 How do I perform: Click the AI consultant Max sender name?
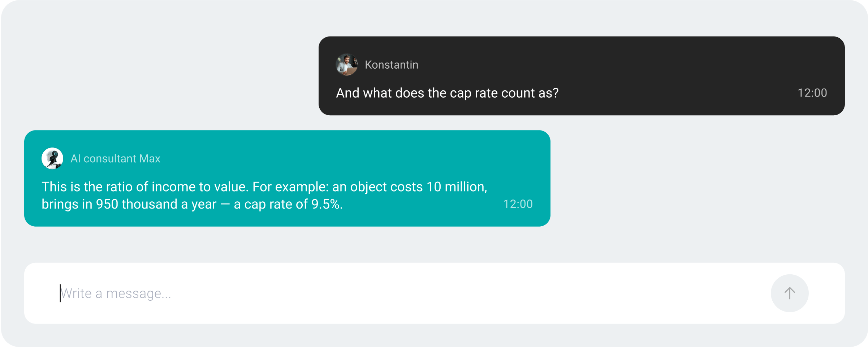[x=115, y=159]
